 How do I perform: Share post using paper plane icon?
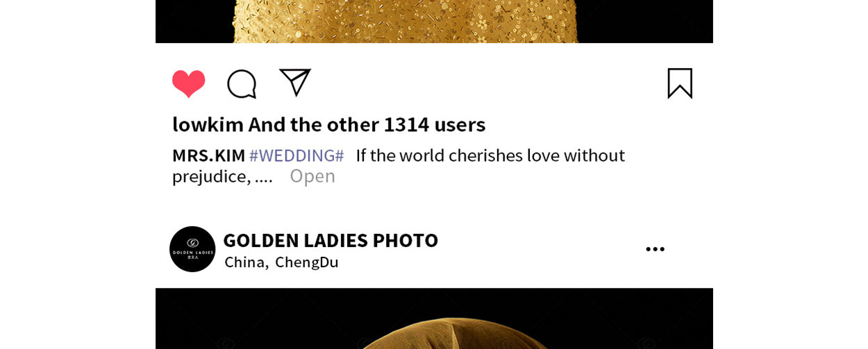tap(295, 83)
